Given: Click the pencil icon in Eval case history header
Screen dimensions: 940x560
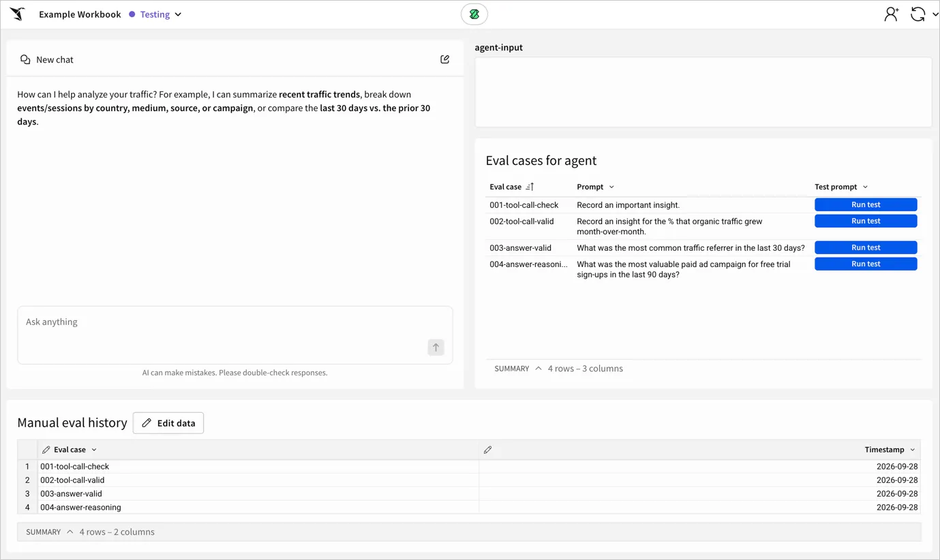Looking at the screenshot, I should [46, 450].
